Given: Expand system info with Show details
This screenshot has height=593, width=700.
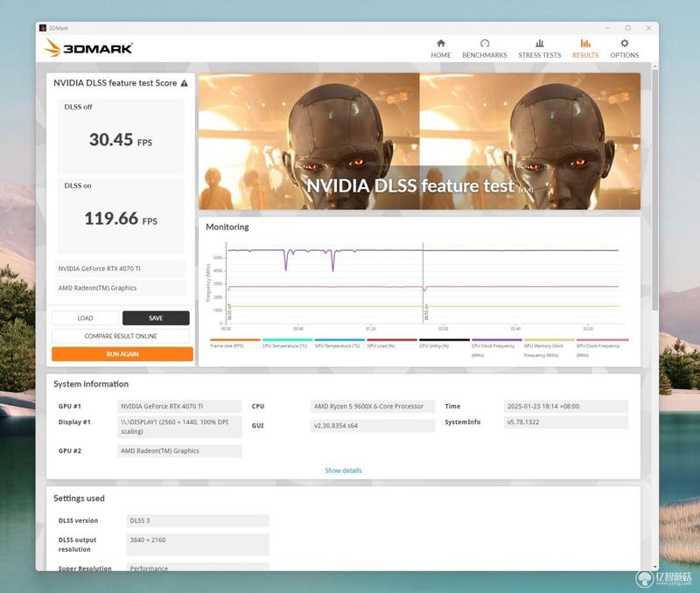Looking at the screenshot, I should 343,471.
